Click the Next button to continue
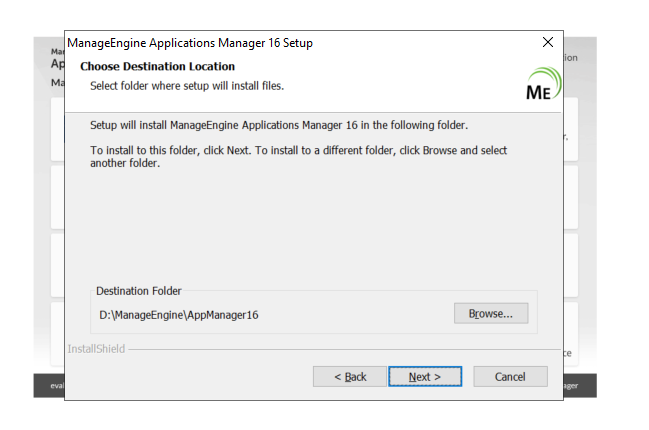Image resolution: width=649 pixels, height=430 pixels. click(x=425, y=377)
